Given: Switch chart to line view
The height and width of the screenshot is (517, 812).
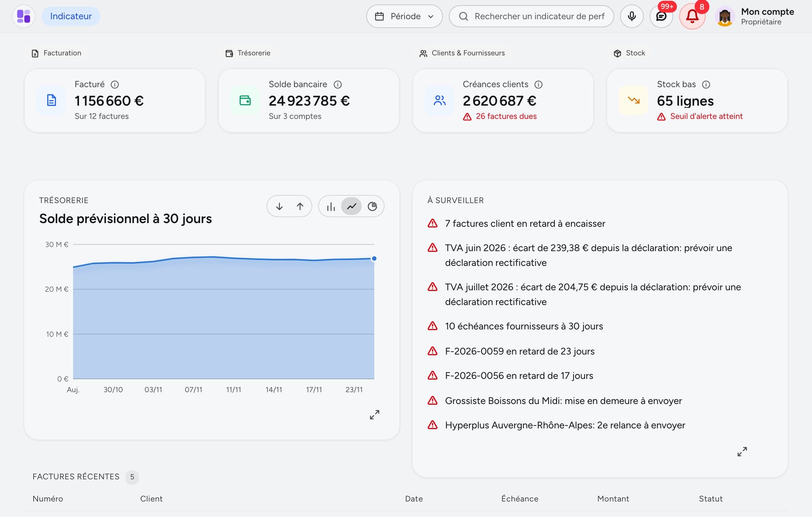Looking at the screenshot, I should tap(351, 206).
